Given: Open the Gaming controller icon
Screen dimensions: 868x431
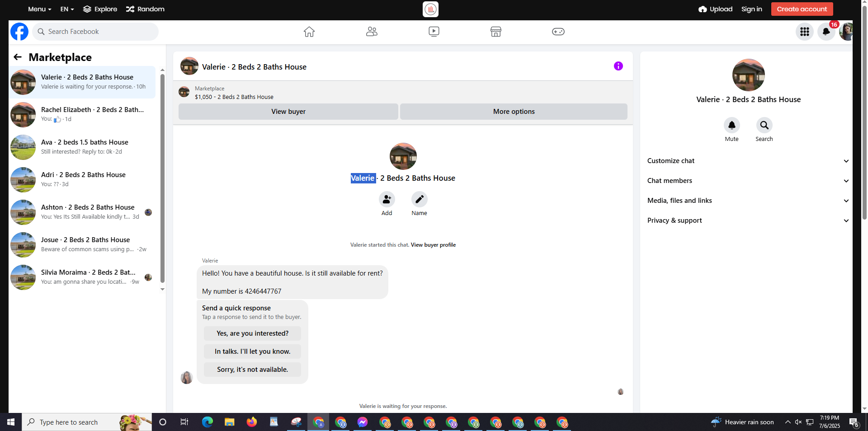Looking at the screenshot, I should tap(558, 32).
